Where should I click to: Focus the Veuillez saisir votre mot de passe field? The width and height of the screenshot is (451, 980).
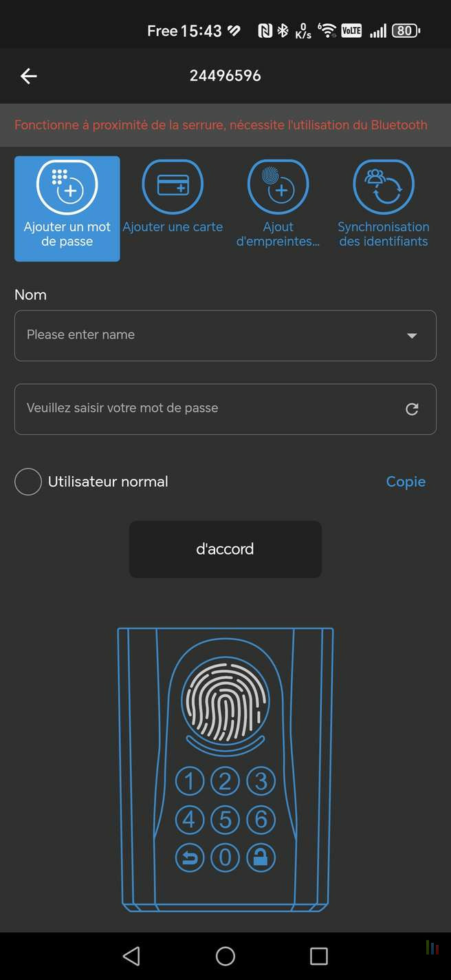(x=225, y=409)
